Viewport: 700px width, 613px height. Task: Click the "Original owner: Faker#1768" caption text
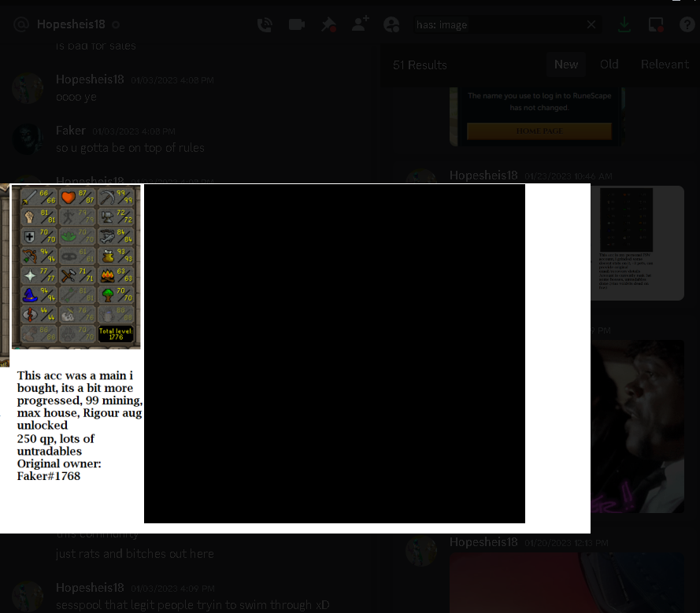59,470
